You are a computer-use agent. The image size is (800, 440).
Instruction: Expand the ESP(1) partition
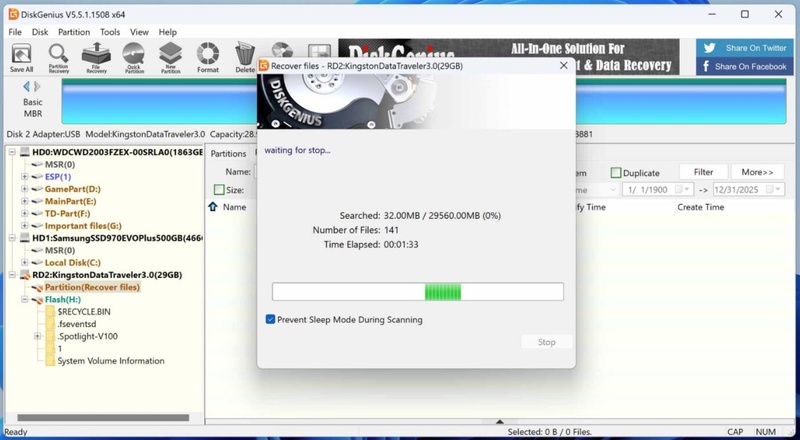[24, 177]
